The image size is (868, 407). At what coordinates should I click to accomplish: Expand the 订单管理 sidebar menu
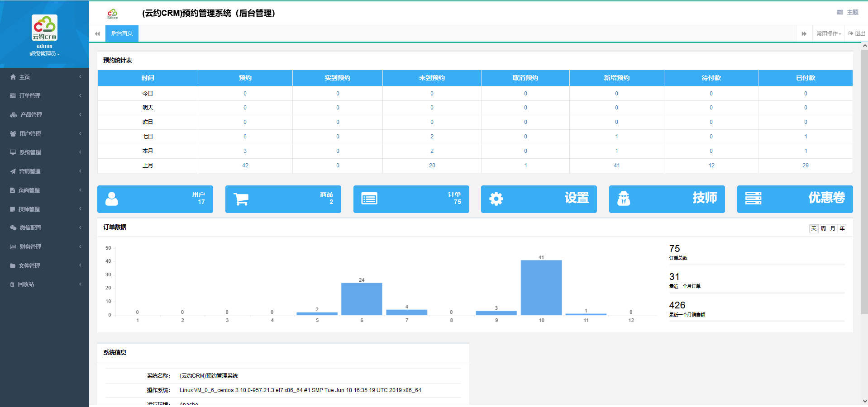pos(44,96)
